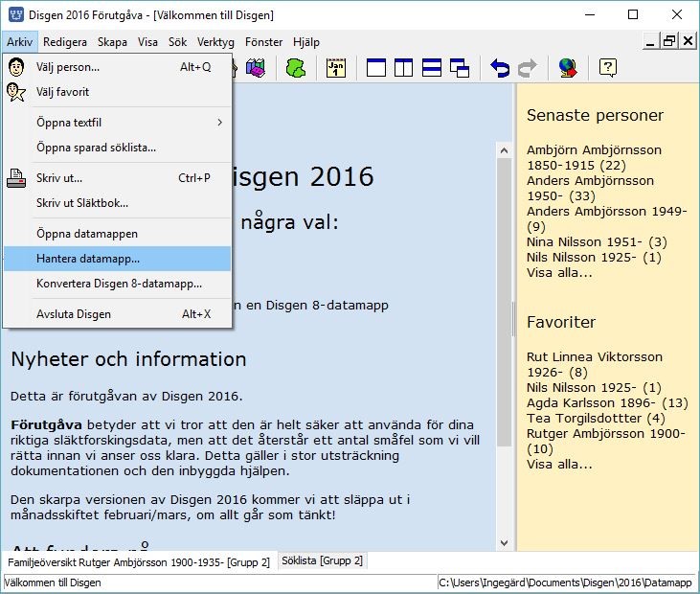The height and width of the screenshot is (594, 700).
Task: Open the Skapa menu
Action: coord(112,42)
